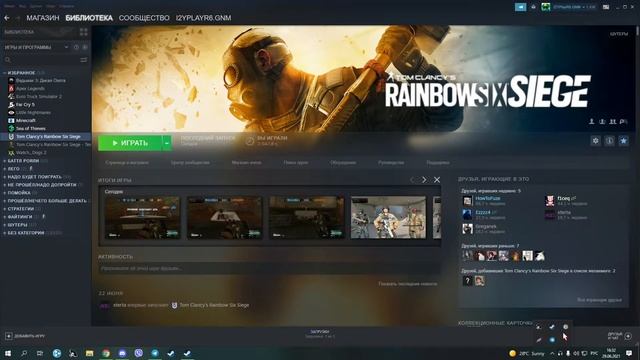Screen dimensions: 640x360
Task: Expand the НАДО БУДЕТ ПОИГРАТЬ category
Action: pos(5,177)
